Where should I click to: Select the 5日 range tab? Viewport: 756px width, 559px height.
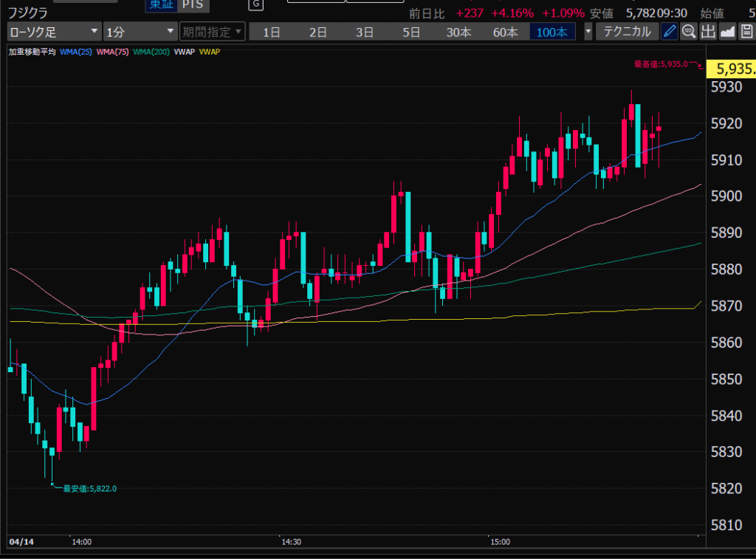point(411,32)
